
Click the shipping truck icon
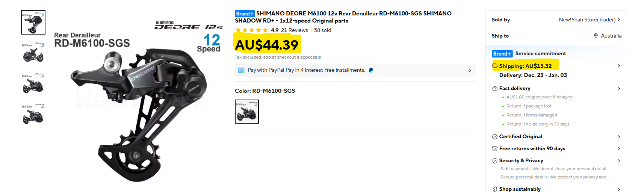coord(495,66)
